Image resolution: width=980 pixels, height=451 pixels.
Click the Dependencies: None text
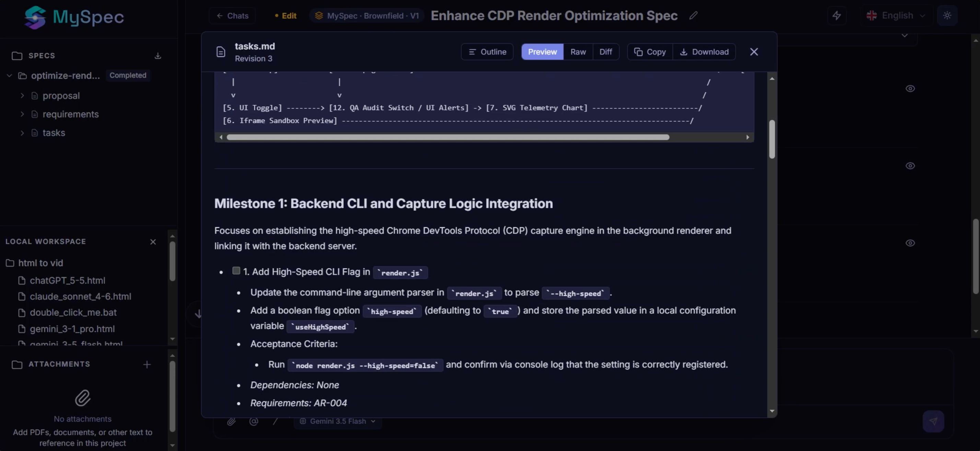[294, 385]
